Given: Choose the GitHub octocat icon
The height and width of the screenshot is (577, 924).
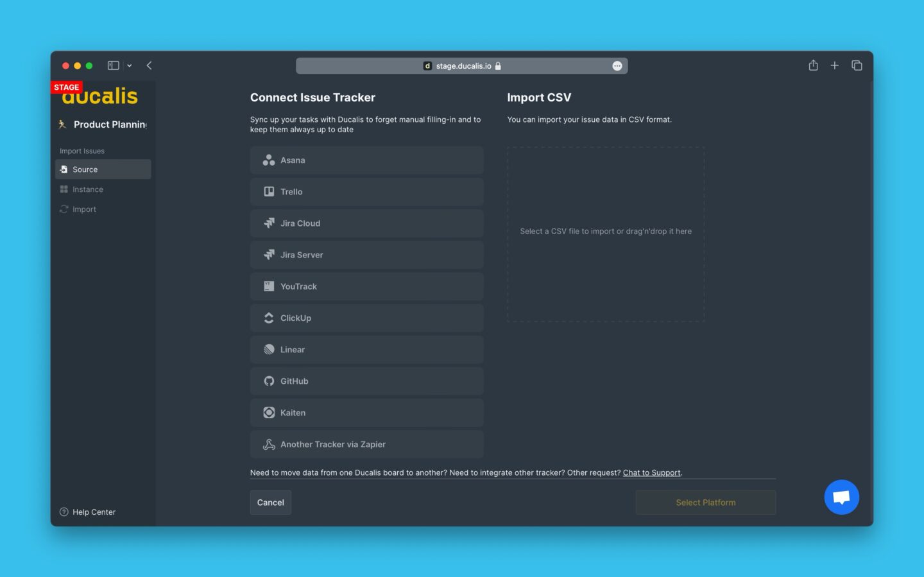Looking at the screenshot, I should coord(269,381).
